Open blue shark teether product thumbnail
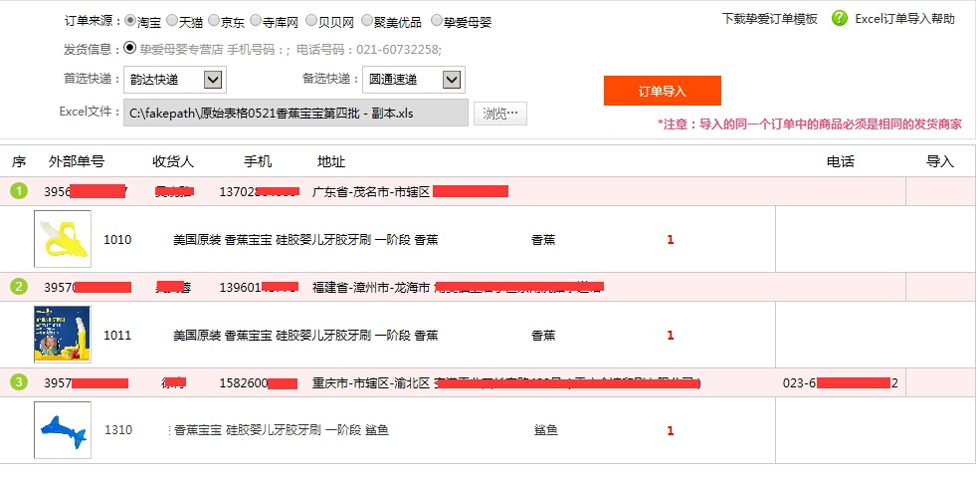This screenshot has width=980, height=483. coord(63,430)
